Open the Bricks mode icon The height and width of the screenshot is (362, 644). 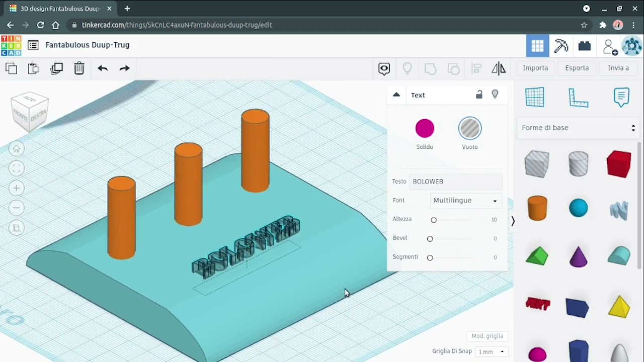[x=585, y=46]
